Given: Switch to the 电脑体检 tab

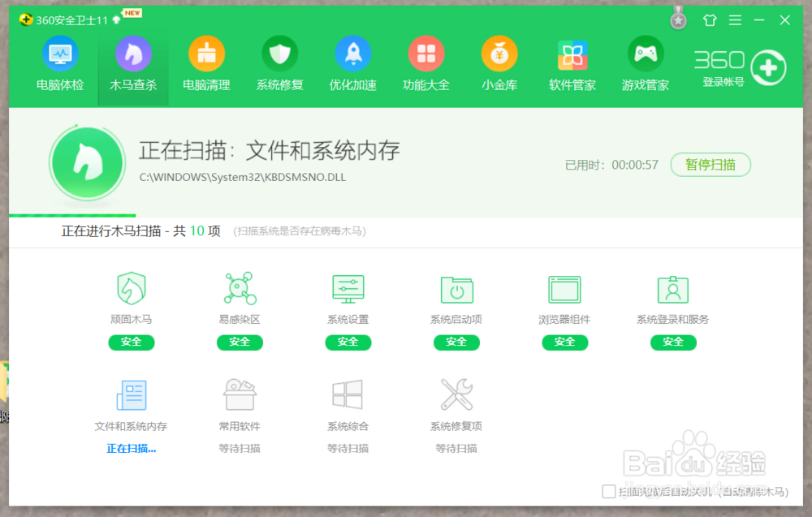Looking at the screenshot, I should coord(59,63).
